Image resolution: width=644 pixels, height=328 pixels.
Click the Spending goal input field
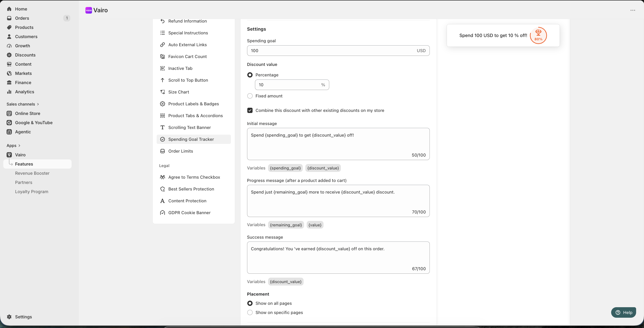click(338, 51)
